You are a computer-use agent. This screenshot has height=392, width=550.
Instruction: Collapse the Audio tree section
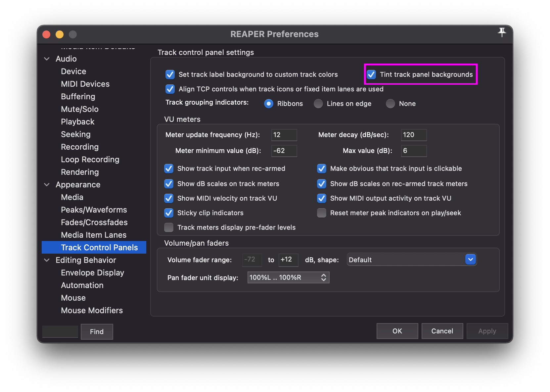[x=47, y=59]
